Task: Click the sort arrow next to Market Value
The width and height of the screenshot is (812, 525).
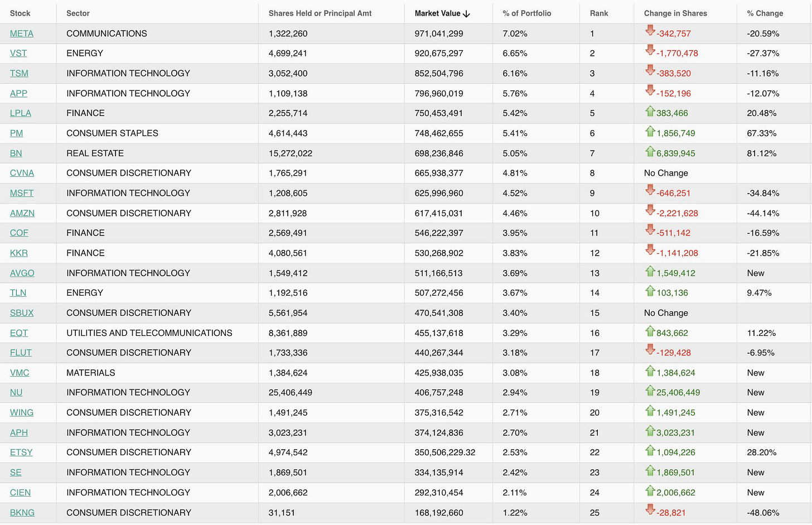Action: [x=467, y=14]
